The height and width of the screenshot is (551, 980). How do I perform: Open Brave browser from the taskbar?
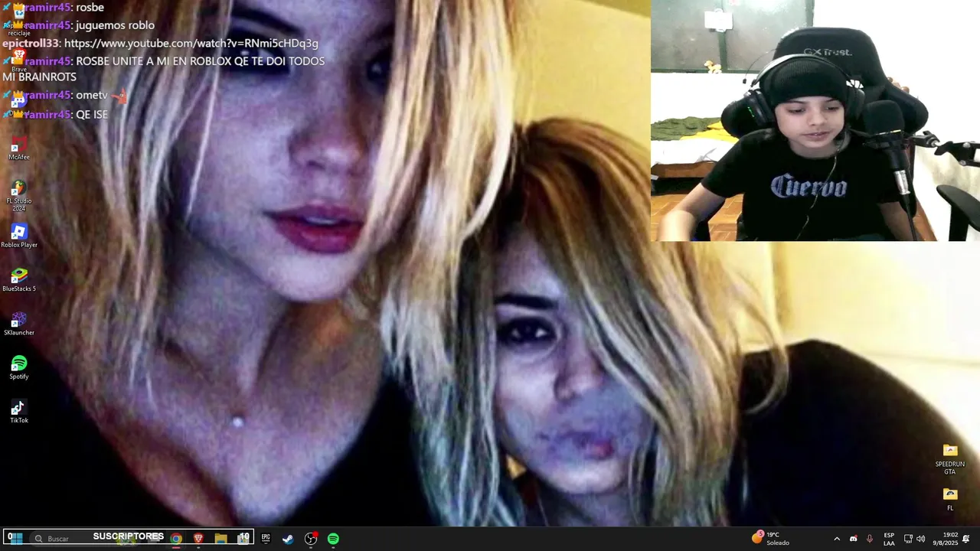pos(198,539)
